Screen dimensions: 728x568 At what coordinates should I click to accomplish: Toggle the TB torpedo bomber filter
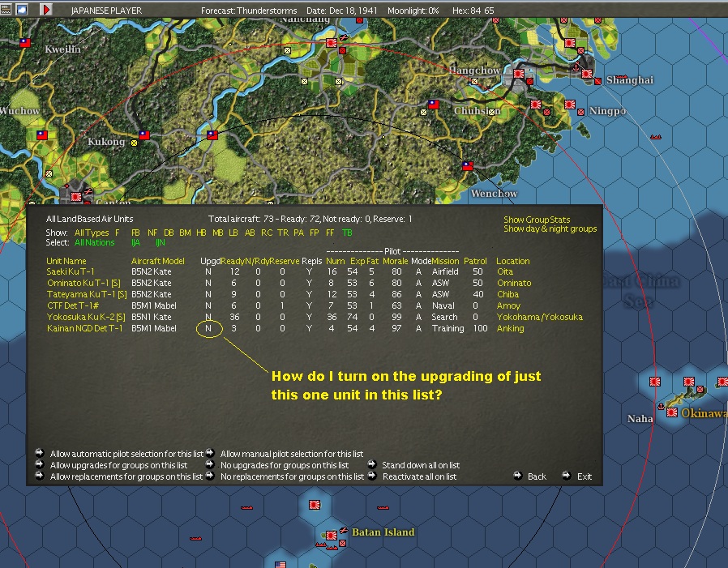[x=347, y=233]
